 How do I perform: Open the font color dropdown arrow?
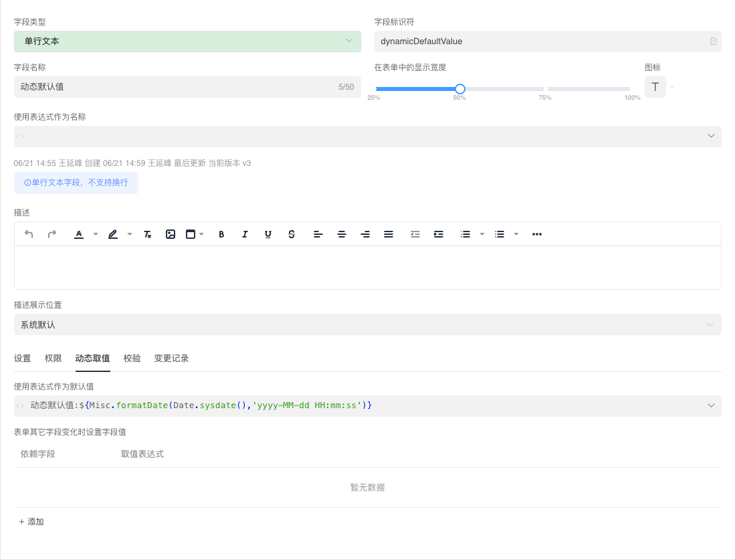[96, 234]
